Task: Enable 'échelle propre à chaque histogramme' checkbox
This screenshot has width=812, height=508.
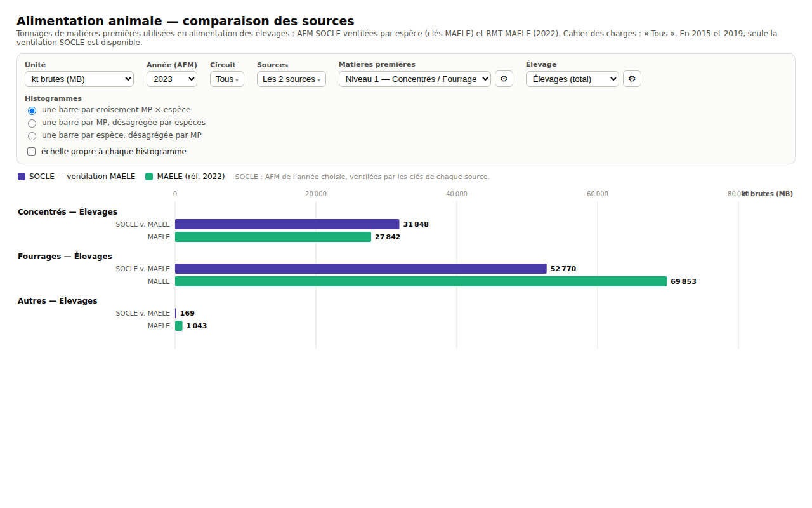Action: tap(32, 152)
